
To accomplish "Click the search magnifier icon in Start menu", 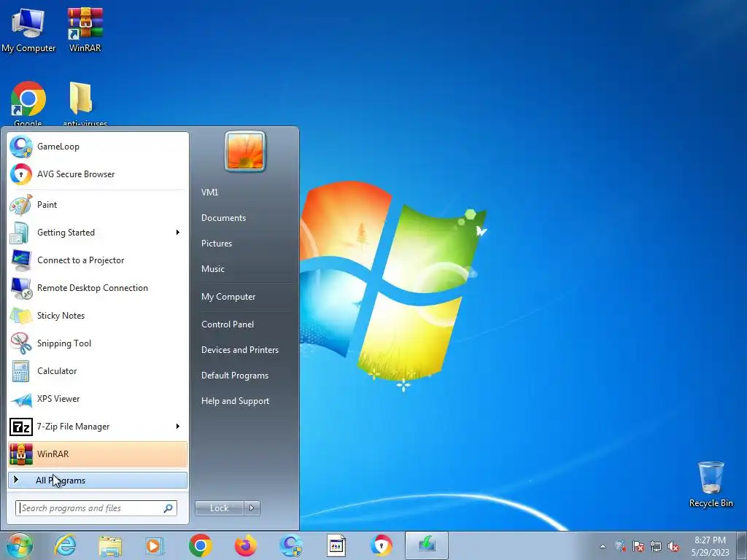I will pyautogui.click(x=169, y=508).
